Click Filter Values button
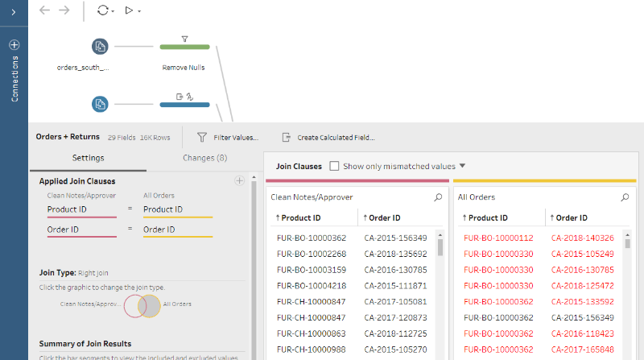The image size is (644, 360). pyautogui.click(x=228, y=138)
